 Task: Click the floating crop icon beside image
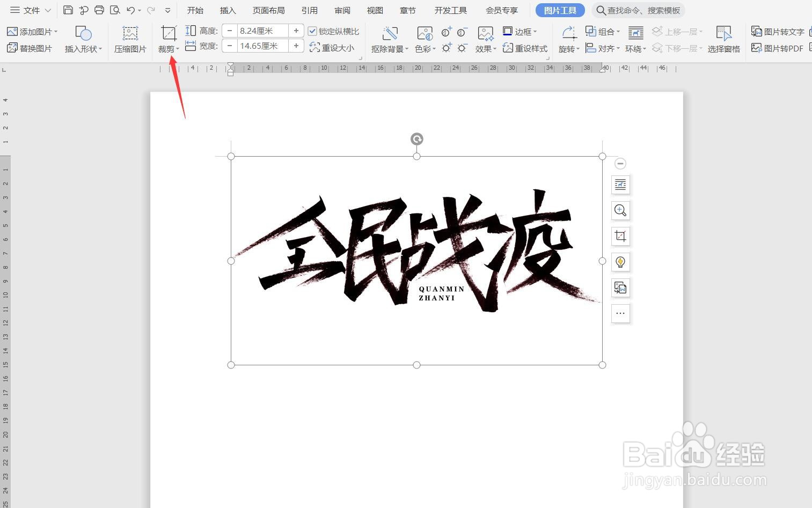[x=620, y=236]
